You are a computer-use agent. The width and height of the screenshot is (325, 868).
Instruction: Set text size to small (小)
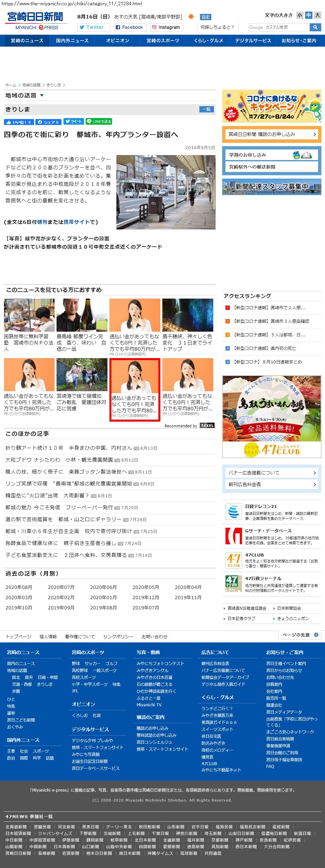300,15
